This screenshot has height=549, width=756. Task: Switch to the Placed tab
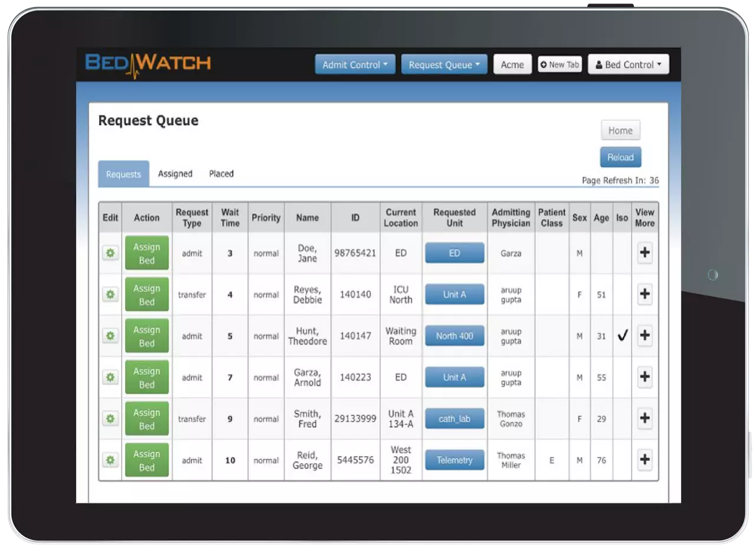[221, 174]
